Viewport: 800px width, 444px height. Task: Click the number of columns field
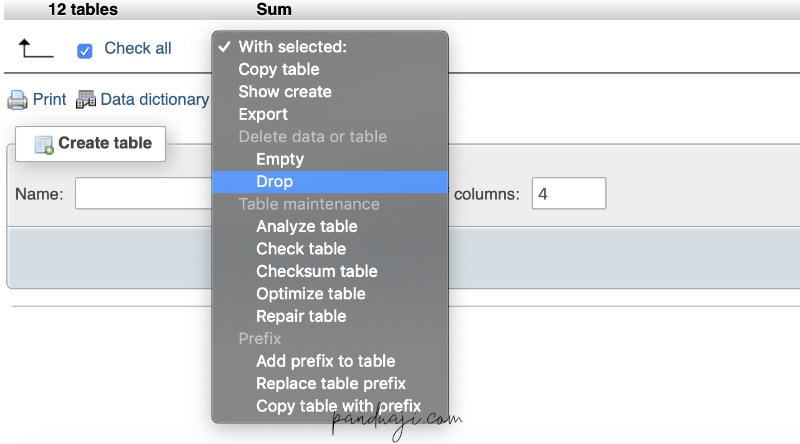click(x=568, y=194)
